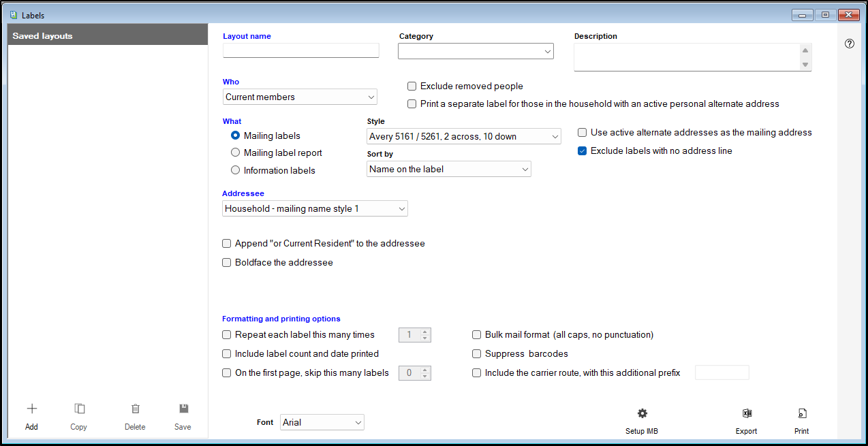Enable Boldface the addressee option
This screenshot has width=868, height=446.
coord(227,263)
